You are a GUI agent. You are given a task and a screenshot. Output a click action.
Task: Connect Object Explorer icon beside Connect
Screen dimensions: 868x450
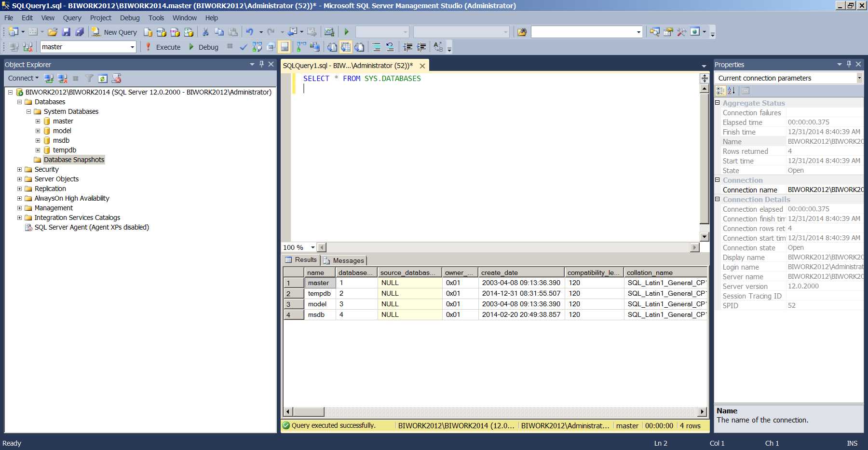(49, 78)
